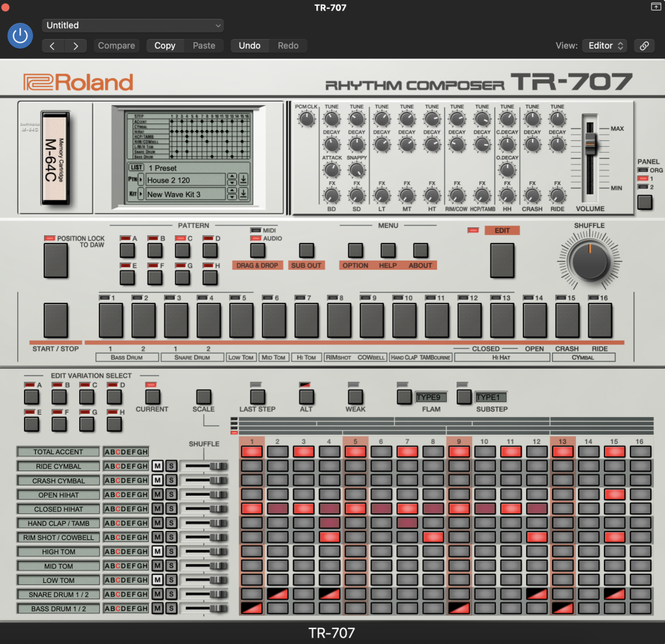Click step pad 1 for Bass Drum
Viewport: 665px width, 644px height.
tap(110, 320)
